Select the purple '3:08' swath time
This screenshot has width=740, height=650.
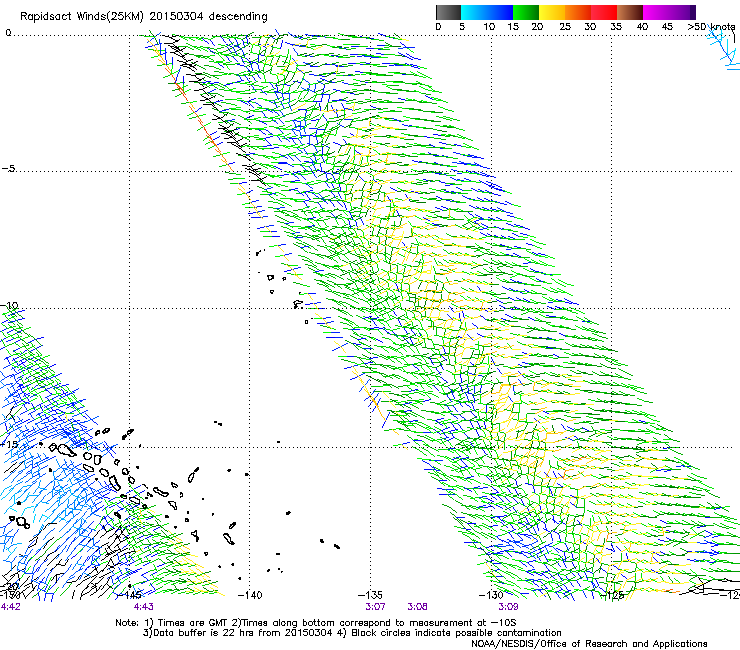pyautogui.click(x=417, y=607)
